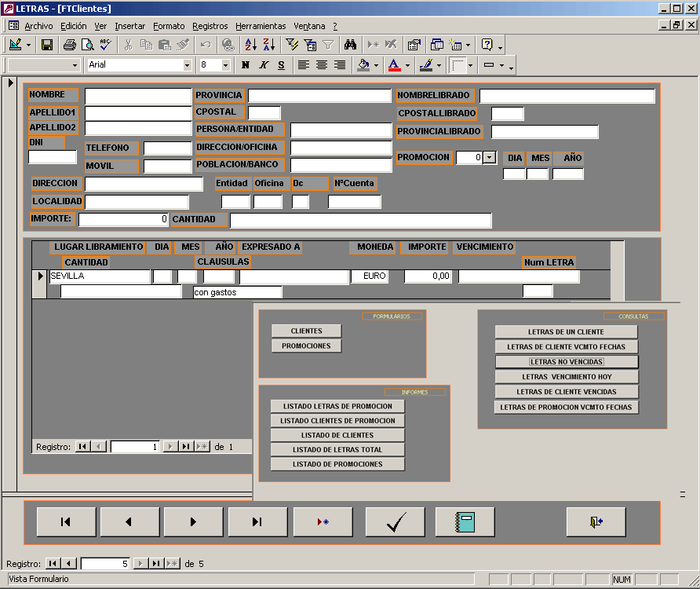
Task: Click the binoculars Find icon
Action: [351, 45]
